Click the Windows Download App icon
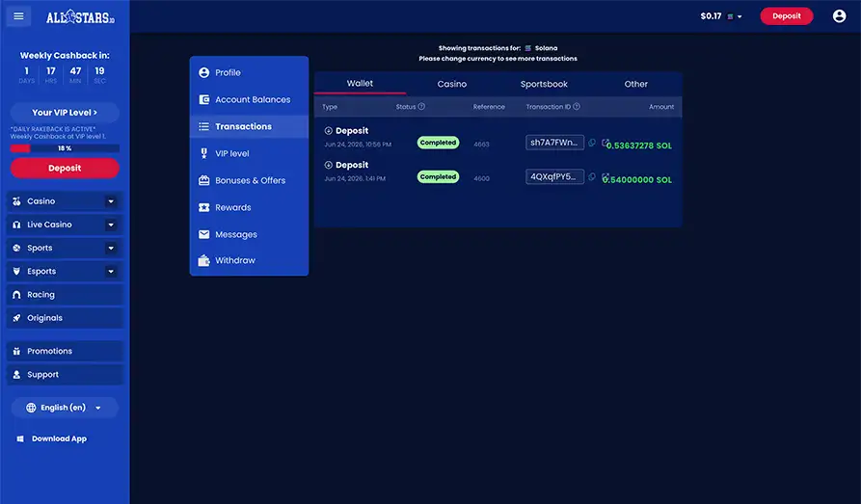Image resolution: width=861 pixels, height=504 pixels. pyautogui.click(x=20, y=438)
